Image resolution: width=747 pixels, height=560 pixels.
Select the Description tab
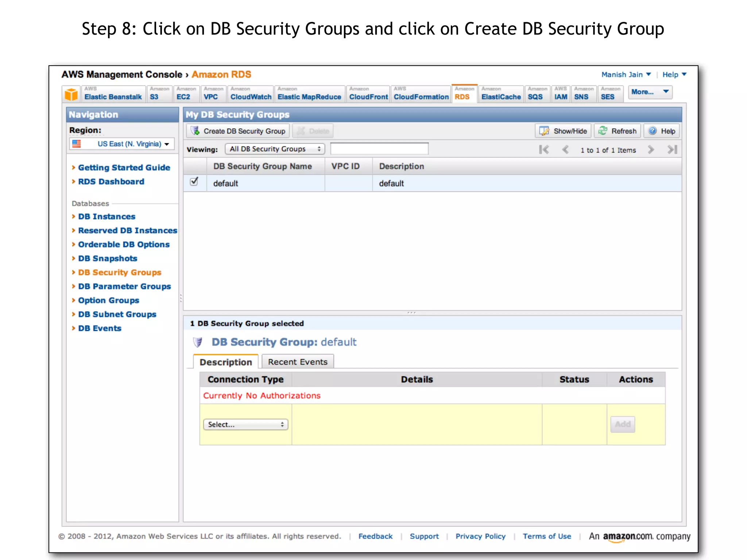(226, 362)
